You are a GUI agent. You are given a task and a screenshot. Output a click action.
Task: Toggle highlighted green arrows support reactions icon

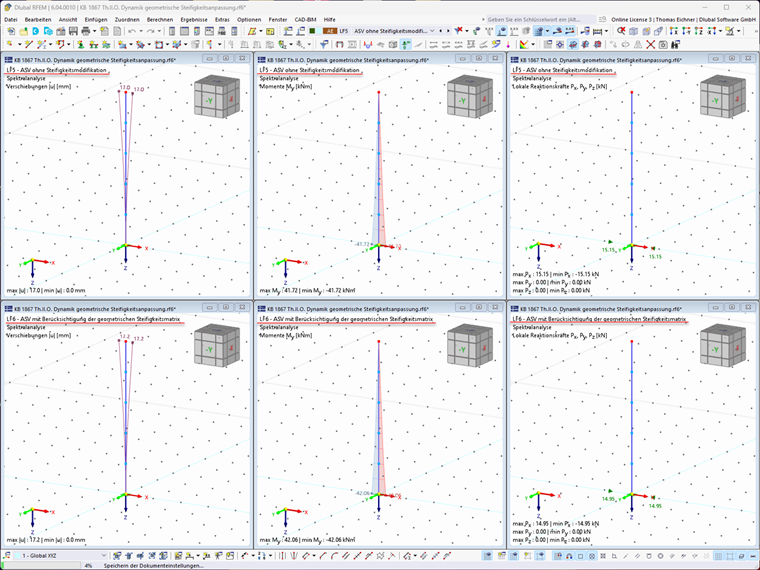click(406, 45)
